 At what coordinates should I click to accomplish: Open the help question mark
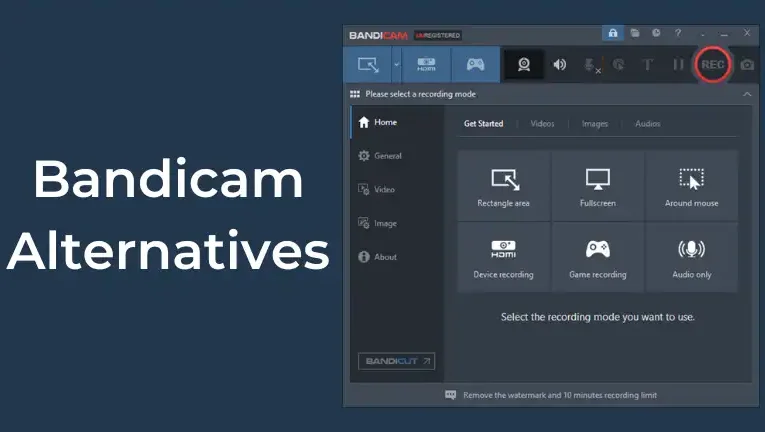678,33
